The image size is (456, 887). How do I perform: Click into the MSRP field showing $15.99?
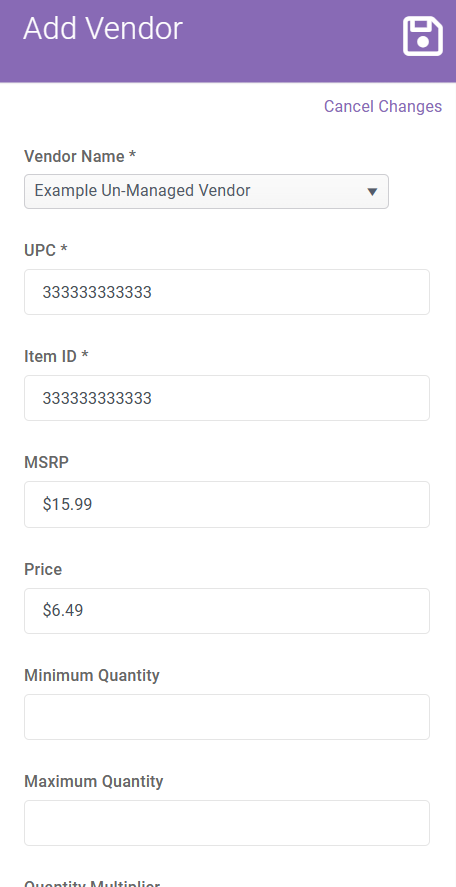pos(227,505)
